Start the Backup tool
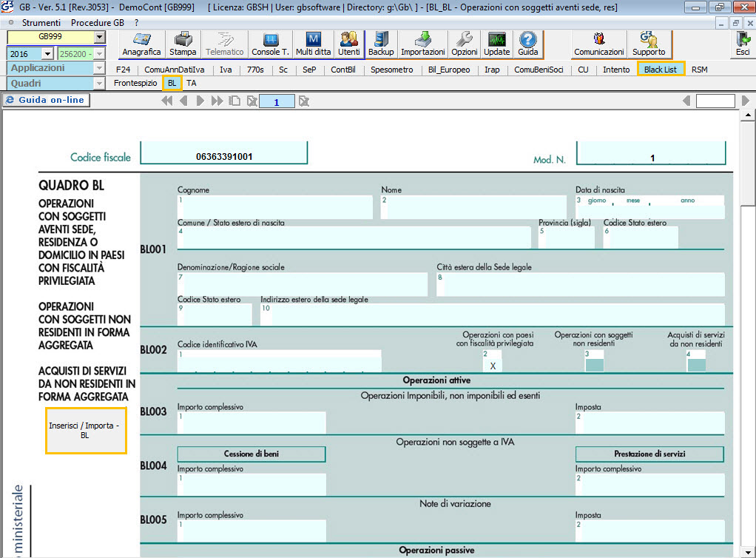Viewport: 756px width, 558px height. click(x=381, y=44)
